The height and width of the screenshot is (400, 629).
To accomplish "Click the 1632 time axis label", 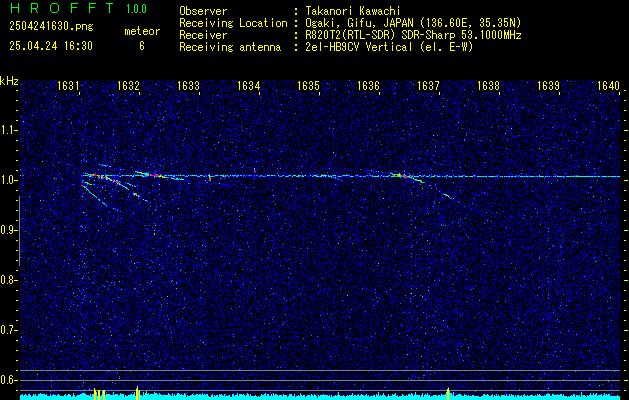I will 128,86.
